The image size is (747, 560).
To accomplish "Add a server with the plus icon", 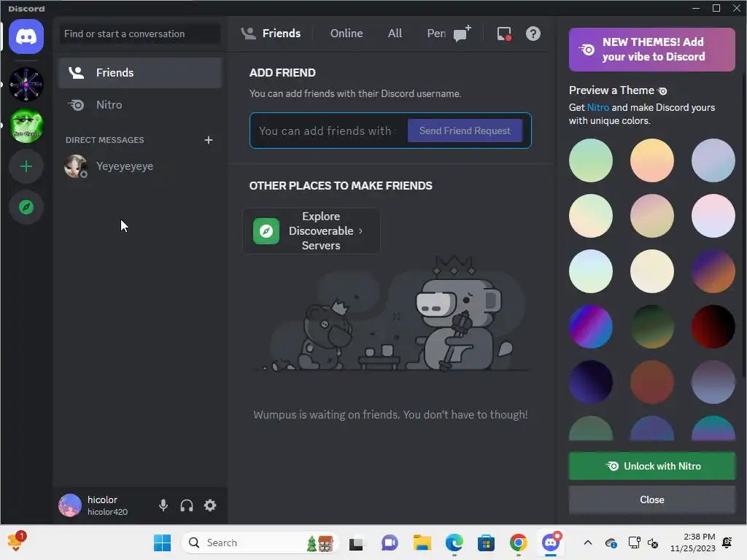I will click(x=26, y=167).
